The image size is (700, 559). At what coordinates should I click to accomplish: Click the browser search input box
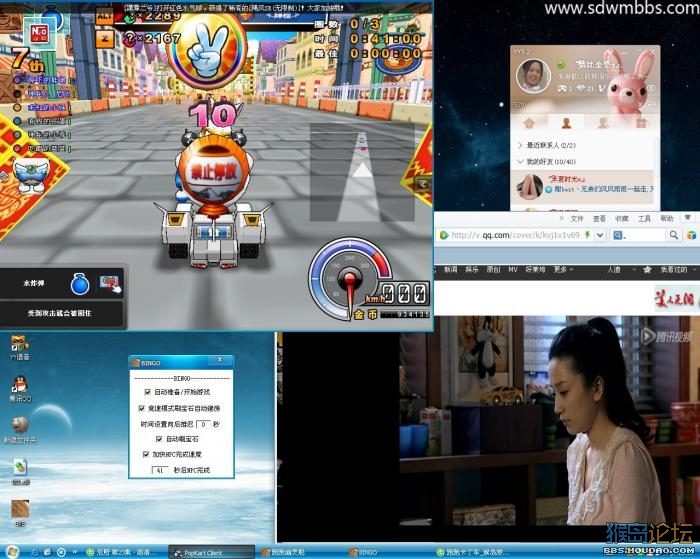[x=646, y=235]
